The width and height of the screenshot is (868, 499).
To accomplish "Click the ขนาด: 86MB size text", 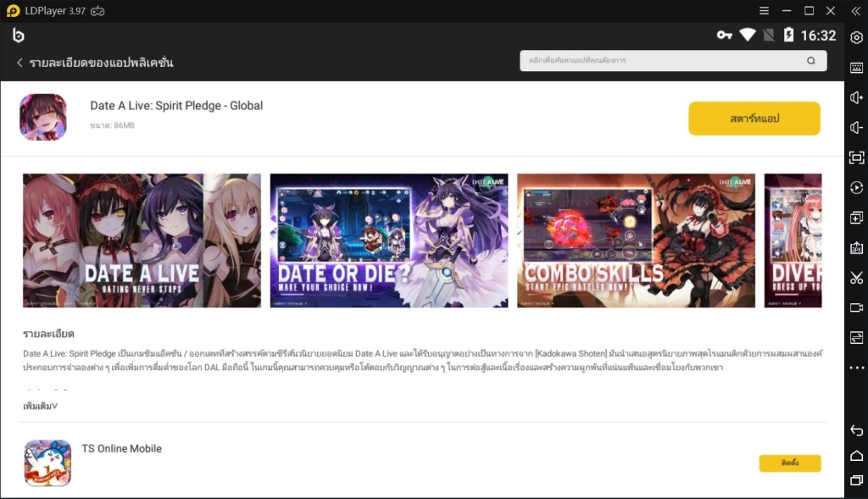I will [113, 125].
